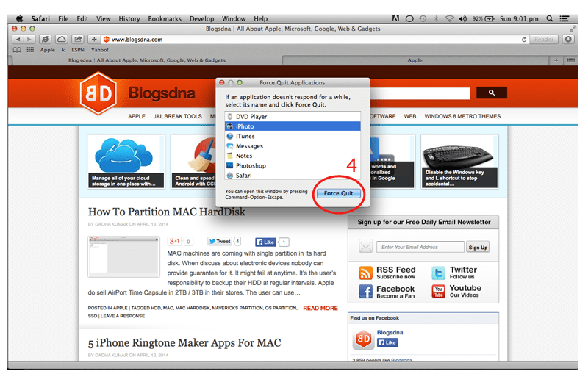Click the RSS Feed icon
588x371 pixels.
365,273
